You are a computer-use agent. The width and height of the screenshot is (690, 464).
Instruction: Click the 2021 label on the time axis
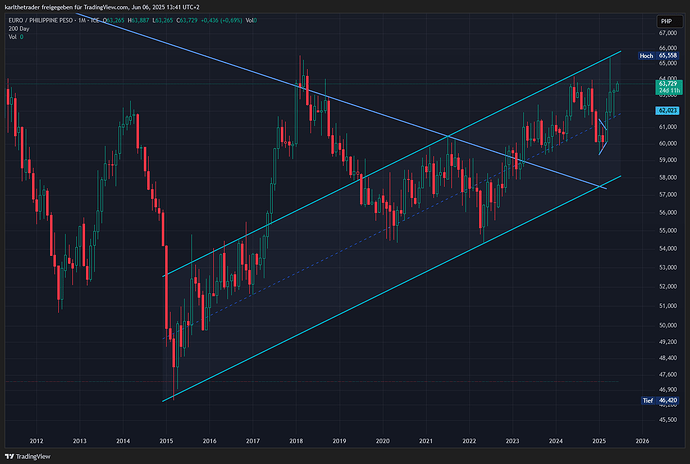click(x=427, y=440)
